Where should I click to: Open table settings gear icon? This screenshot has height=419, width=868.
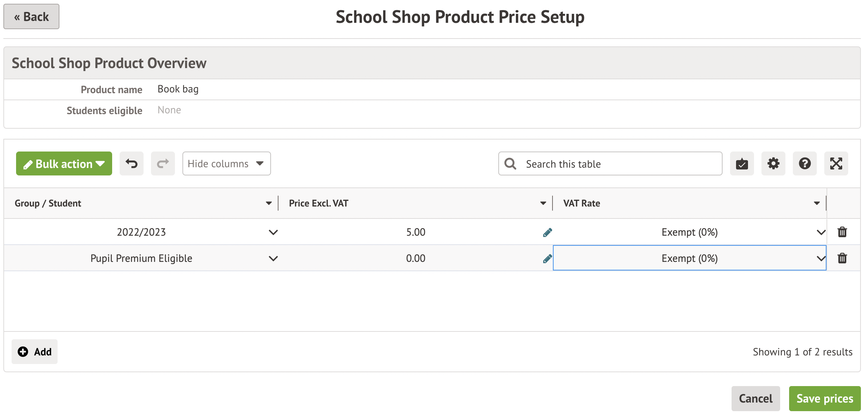(x=773, y=163)
